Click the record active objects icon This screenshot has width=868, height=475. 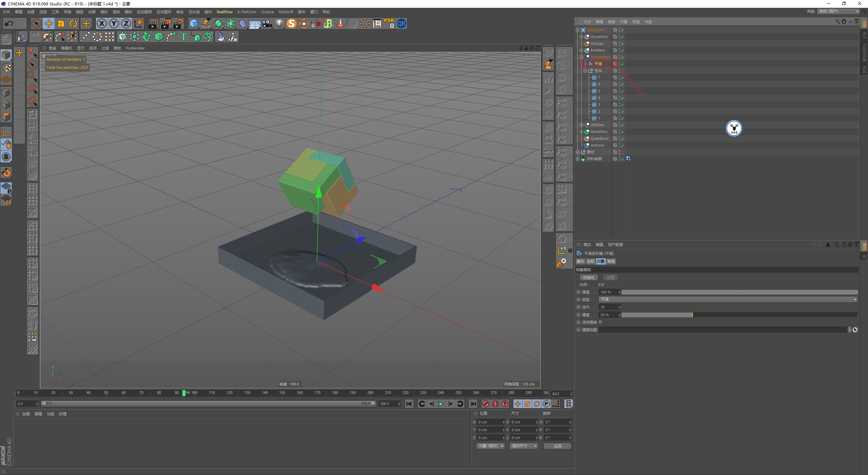coord(486,404)
